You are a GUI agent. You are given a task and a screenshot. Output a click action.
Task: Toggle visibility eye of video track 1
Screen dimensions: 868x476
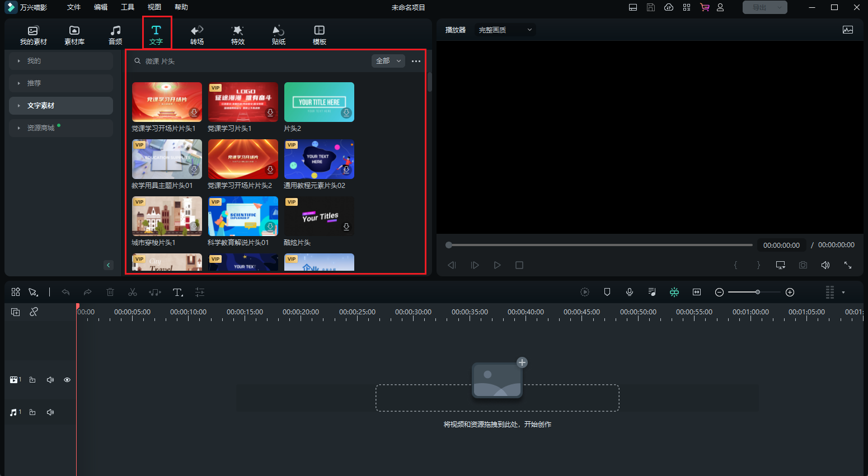[67, 380]
